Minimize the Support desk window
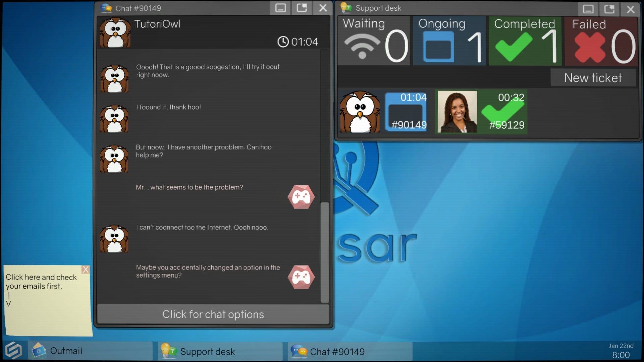Screen dimensions: 644x362 pos(588,9)
